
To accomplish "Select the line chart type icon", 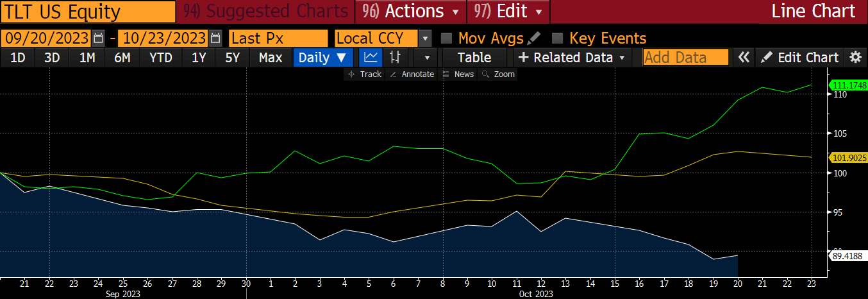I will pyautogui.click(x=370, y=57).
